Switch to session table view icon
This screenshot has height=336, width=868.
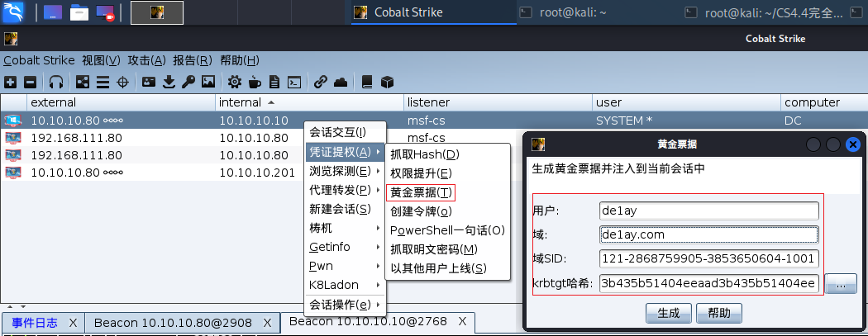(x=103, y=83)
